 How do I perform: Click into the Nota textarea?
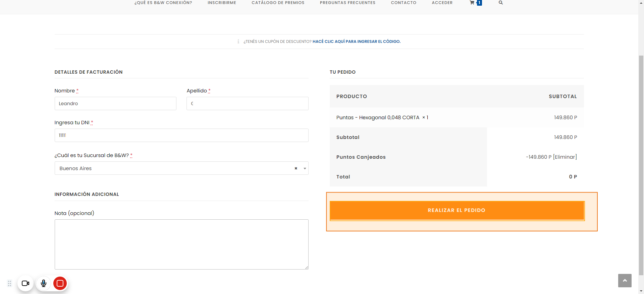click(x=181, y=244)
